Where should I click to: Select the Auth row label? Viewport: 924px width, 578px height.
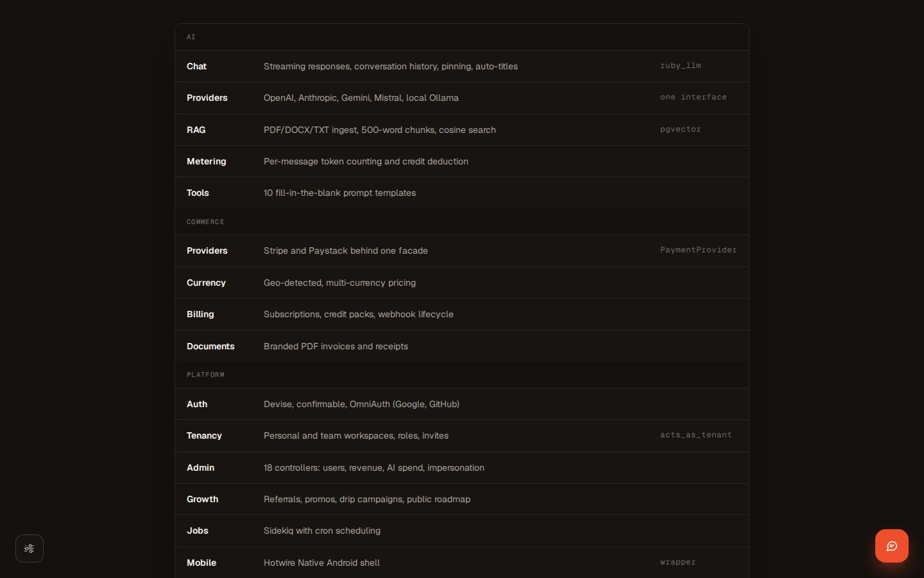(197, 404)
